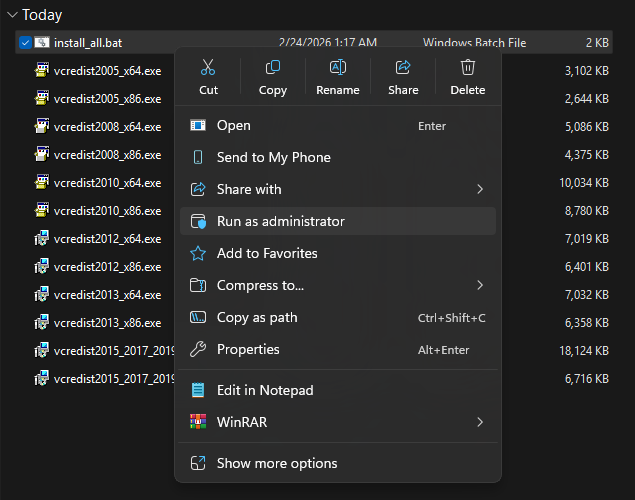Click the Properties wrench icon
The height and width of the screenshot is (500, 635).
pos(198,350)
